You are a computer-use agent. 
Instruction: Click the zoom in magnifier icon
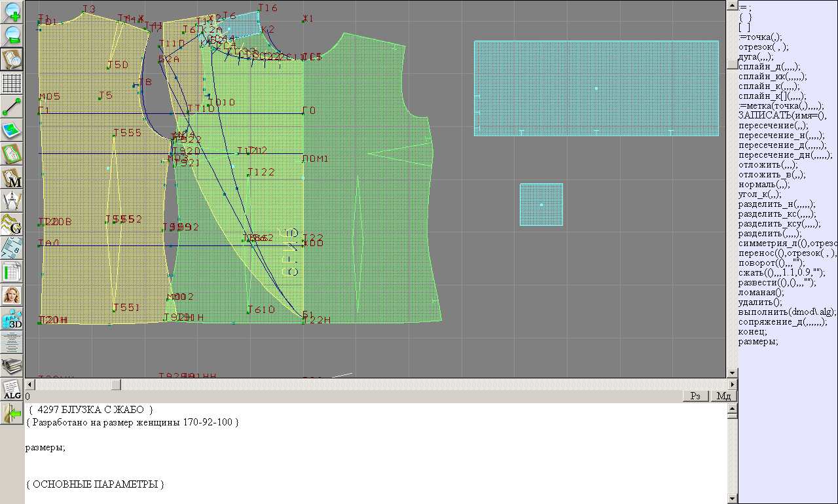point(12,12)
